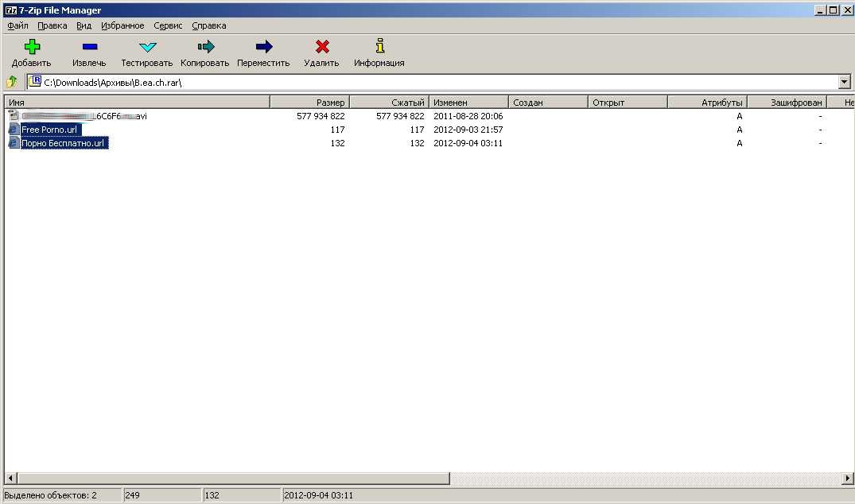Sort by the Атрибуты column header
Image resolution: width=855 pixels, height=504 pixels.
[x=708, y=103]
